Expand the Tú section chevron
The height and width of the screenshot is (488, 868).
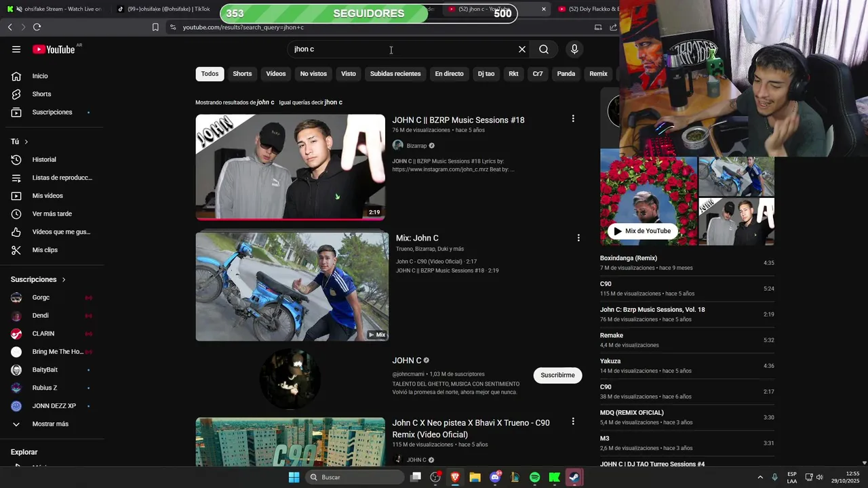coord(26,142)
